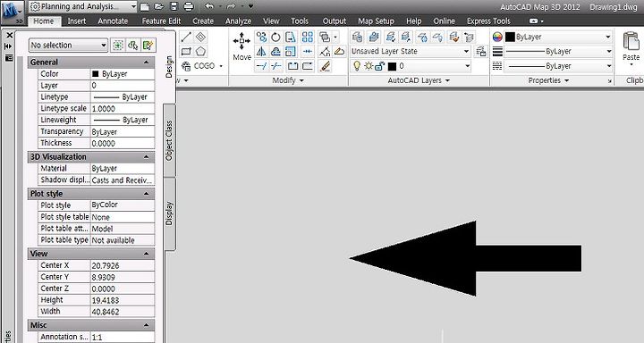Close the Properties palette
The width and height of the screenshot is (644, 343).
point(9,36)
